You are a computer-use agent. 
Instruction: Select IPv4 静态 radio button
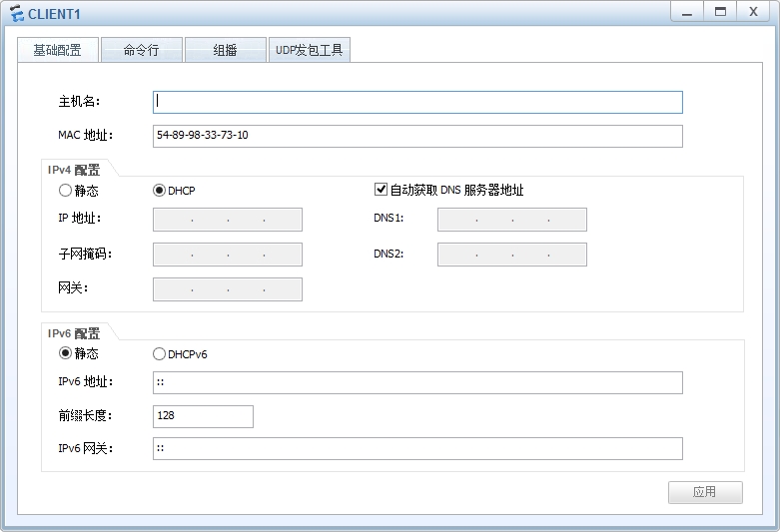[x=65, y=191]
